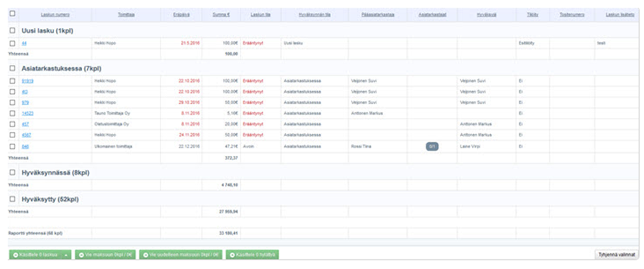Click the due date 29.10.2016
644x269 pixels.
[189, 102]
